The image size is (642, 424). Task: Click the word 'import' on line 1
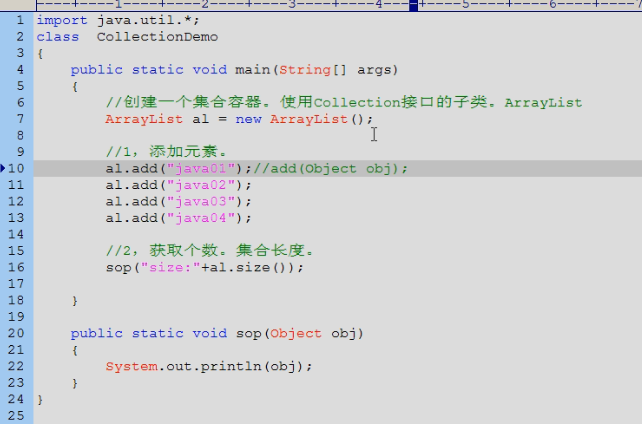[62, 20]
